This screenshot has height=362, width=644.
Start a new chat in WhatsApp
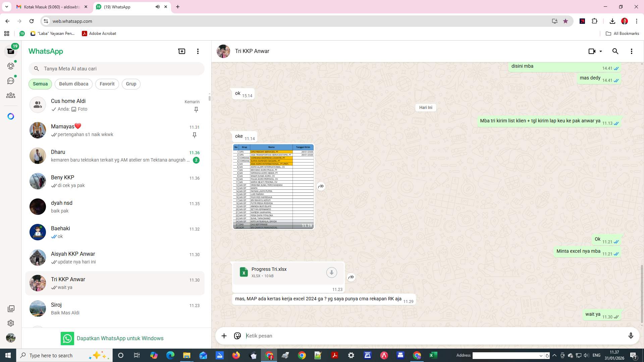click(181, 51)
